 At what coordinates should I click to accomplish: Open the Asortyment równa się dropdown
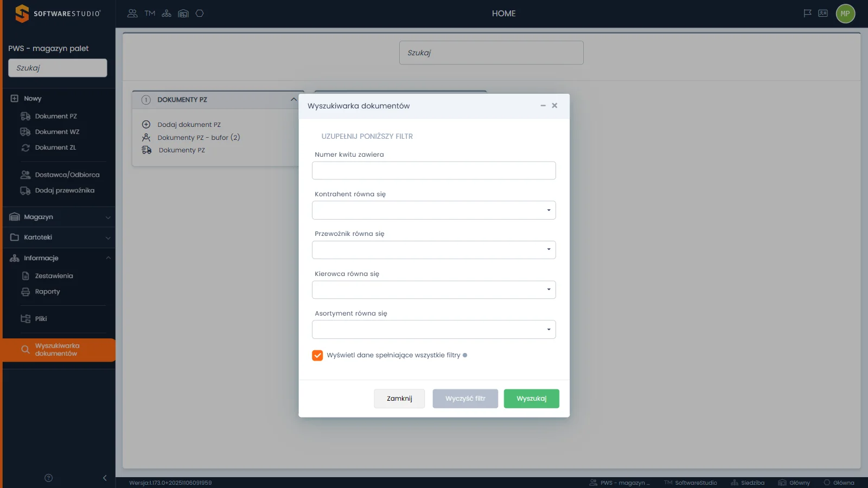pos(434,330)
